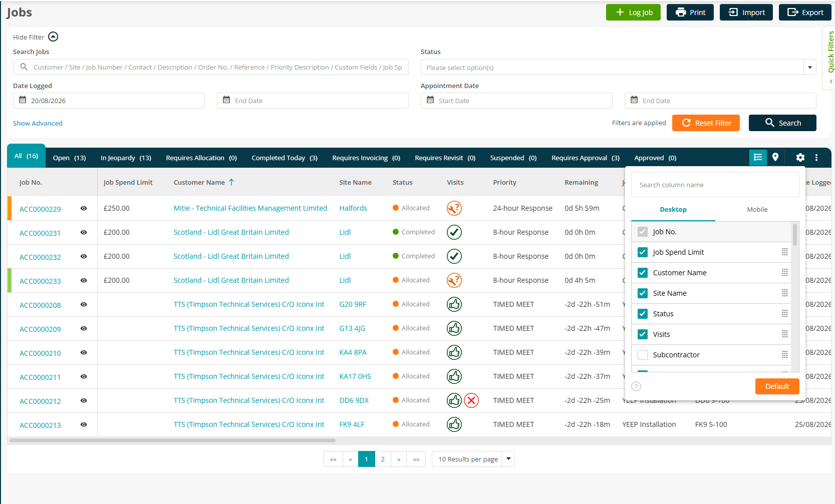Select list view icon

coord(758,157)
